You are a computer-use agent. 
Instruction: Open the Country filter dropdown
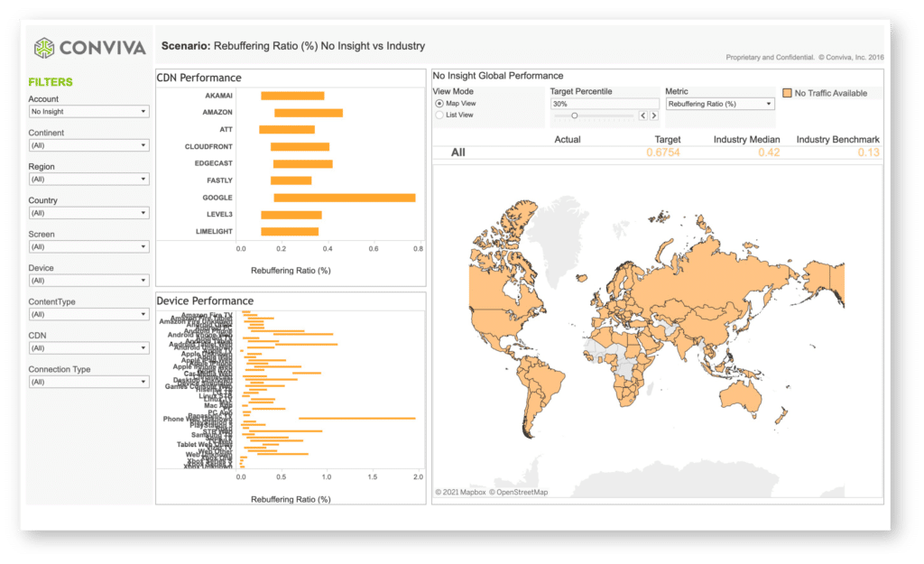click(88, 213)
